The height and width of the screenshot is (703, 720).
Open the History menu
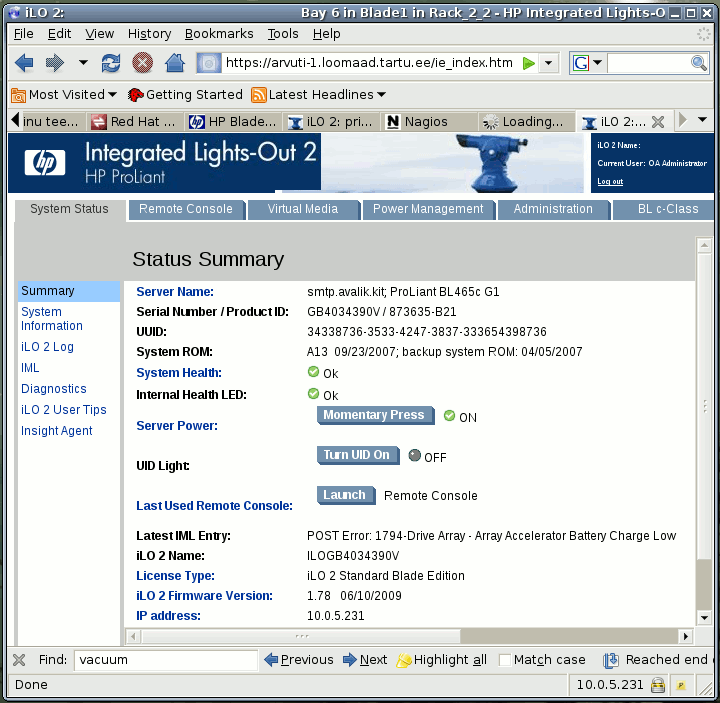point(149,34)
